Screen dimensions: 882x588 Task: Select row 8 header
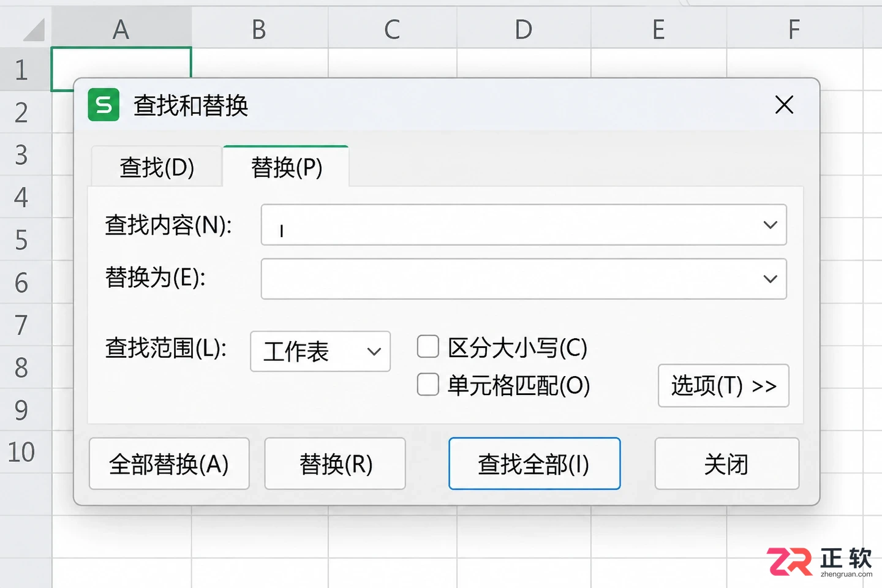tap(24, 367)
